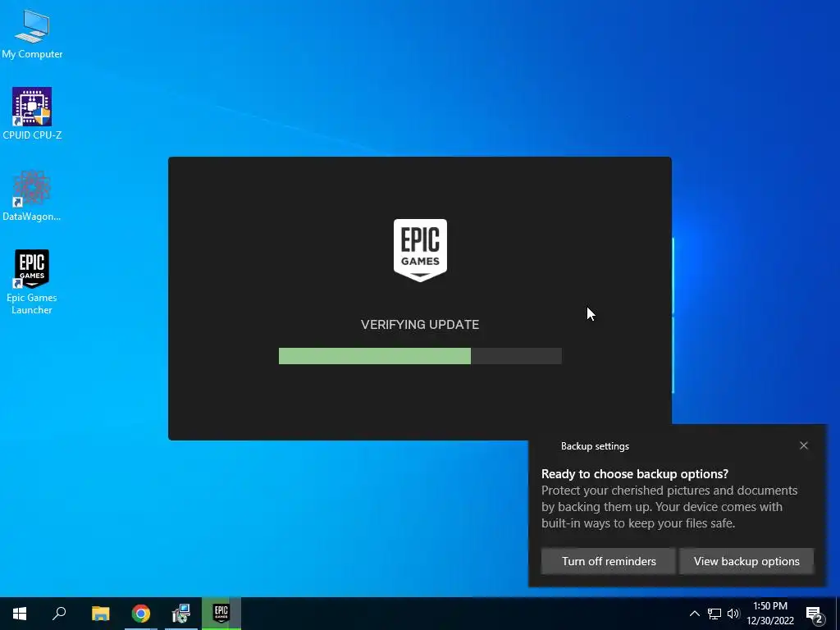The height and width of the screenshot is (630, 840).
Task: Open File Explorer from the taskbar
Action: tap(100, 614)
